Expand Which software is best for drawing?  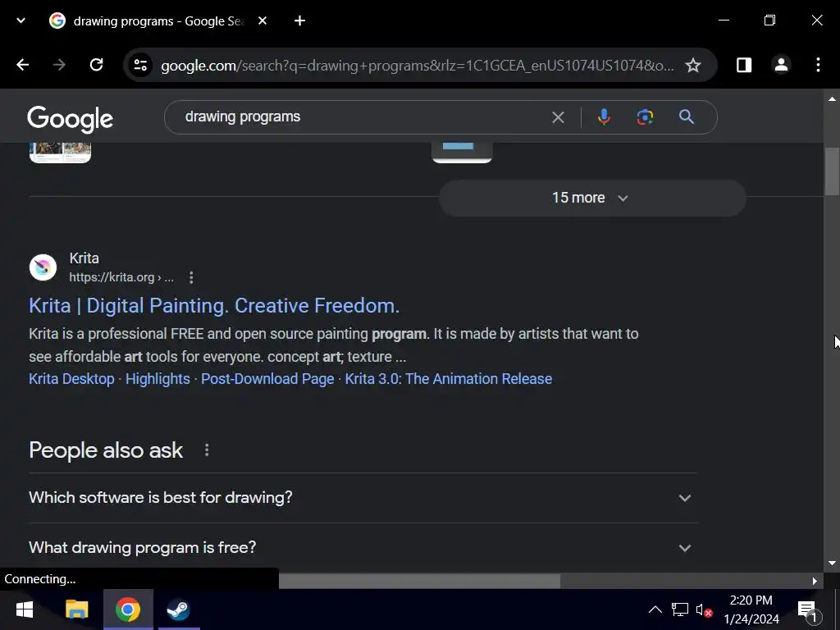[x=363, y=498]
